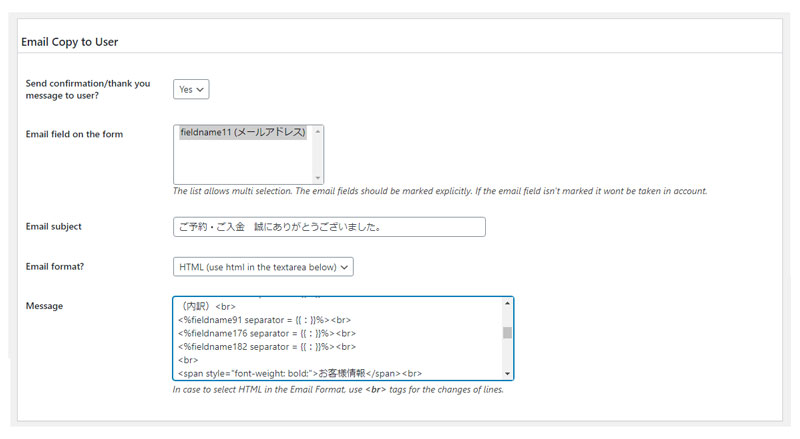Viewport: 800px width, 439px height.
Task: Select fieldname11 (メールアドレス) in email field list
Action: (243, 132)
